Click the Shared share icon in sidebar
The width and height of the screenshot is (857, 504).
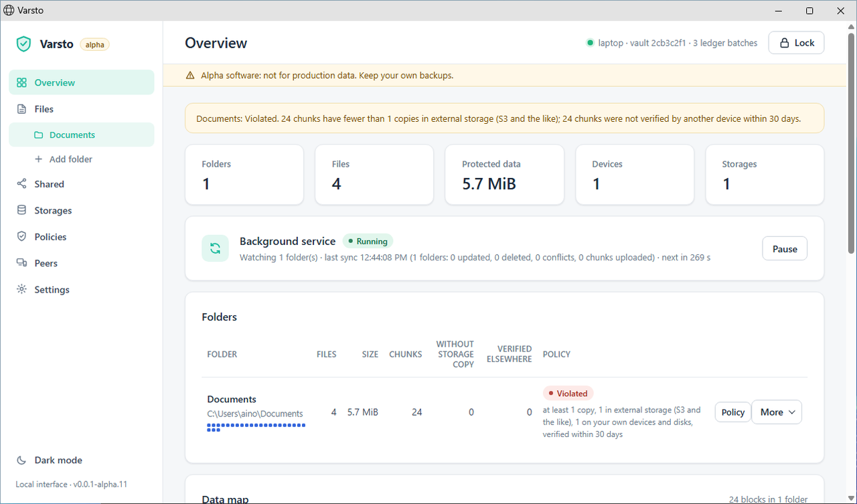point(21,183)
